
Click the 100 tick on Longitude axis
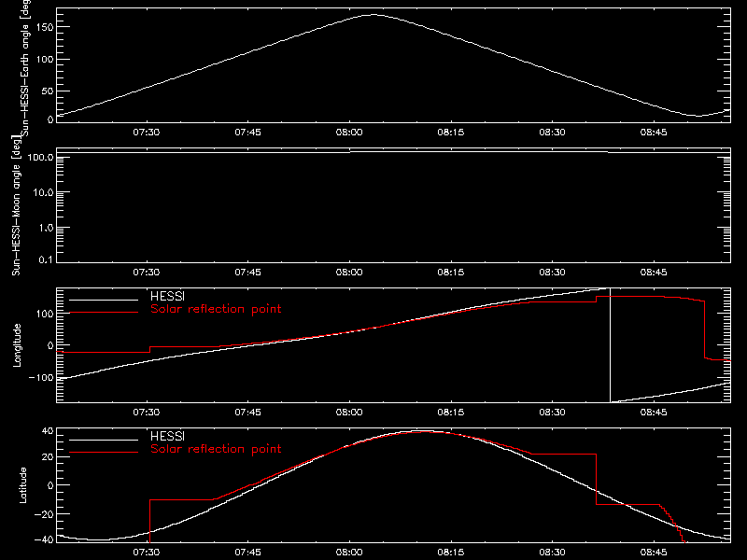[44, 314]
